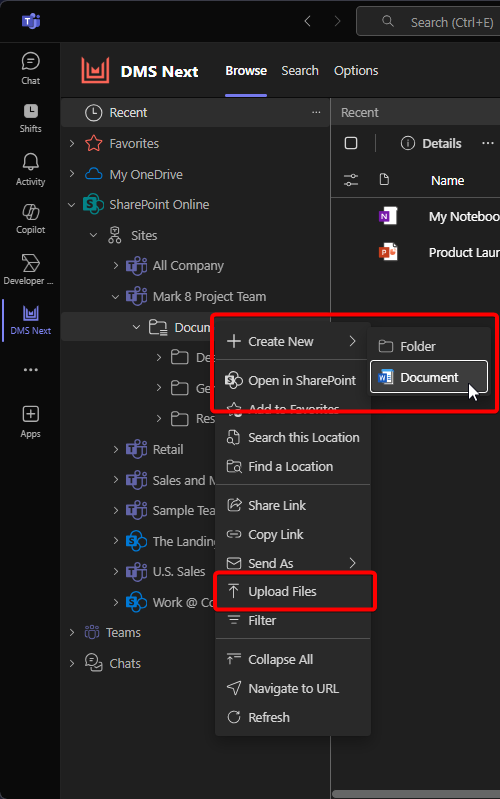
Task: Select The Landing site in tree
Action: point(183,541)
